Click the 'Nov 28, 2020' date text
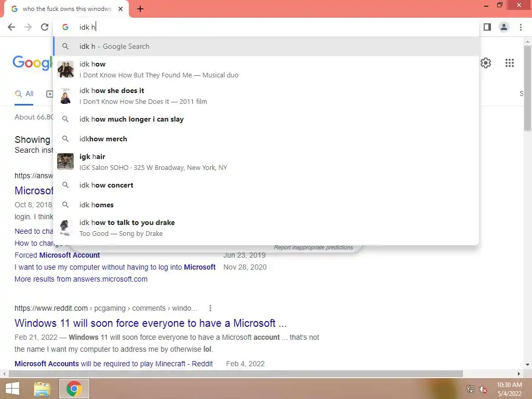The height and width of the screenshot is (399, 532). click(245, 267)
